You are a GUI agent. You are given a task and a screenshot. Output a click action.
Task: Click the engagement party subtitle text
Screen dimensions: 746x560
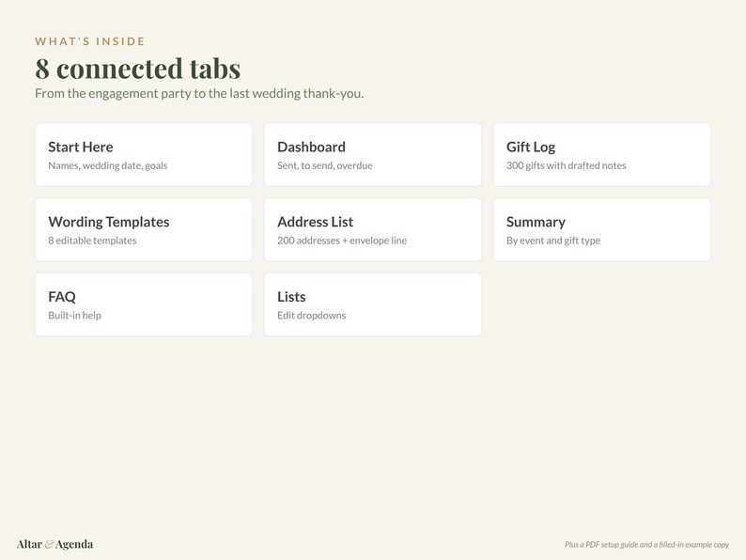click(199, 94)
